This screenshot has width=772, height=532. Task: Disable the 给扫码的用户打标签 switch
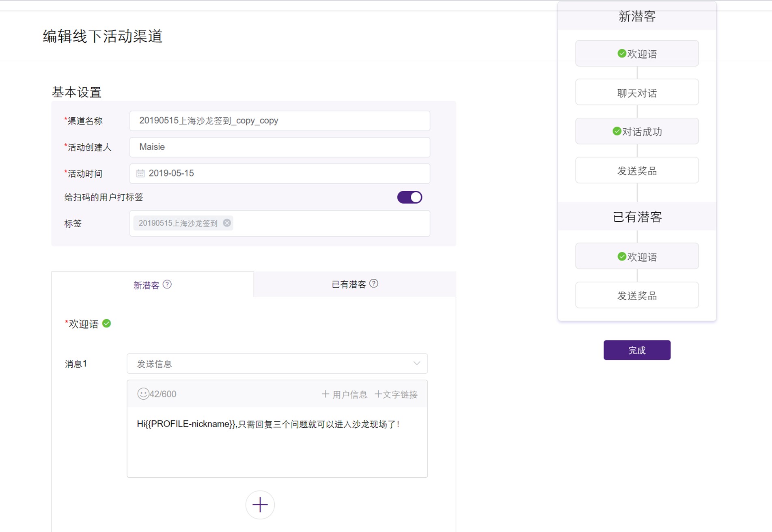[410, 197]
